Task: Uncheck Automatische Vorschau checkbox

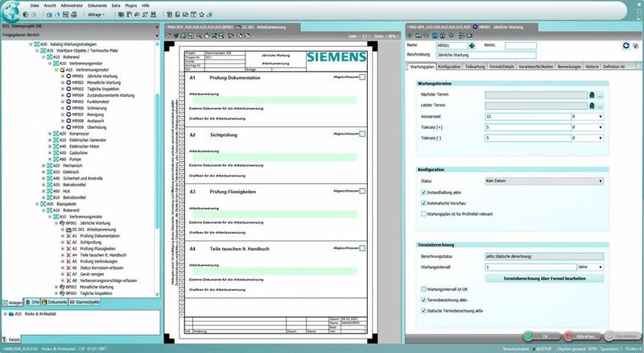Action: click(423, 203)
